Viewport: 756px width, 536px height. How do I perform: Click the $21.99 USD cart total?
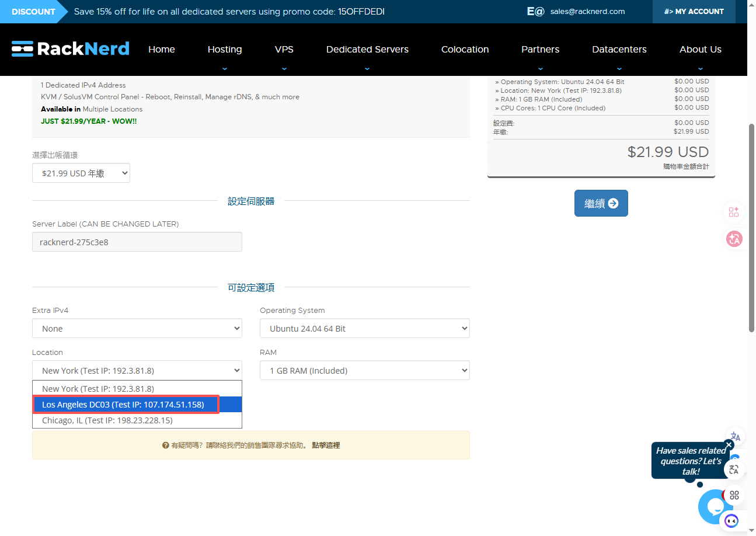(668, 152)
